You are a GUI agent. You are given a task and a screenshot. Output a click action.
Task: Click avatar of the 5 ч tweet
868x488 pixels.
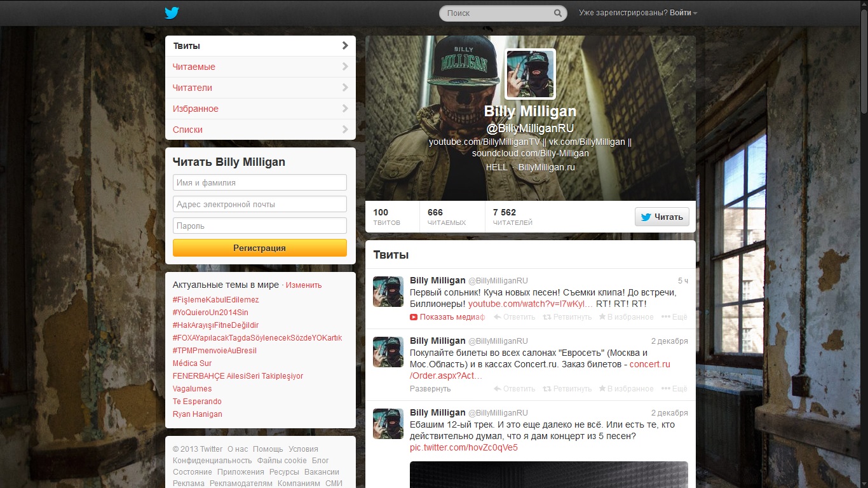click(x=388, y=292)
